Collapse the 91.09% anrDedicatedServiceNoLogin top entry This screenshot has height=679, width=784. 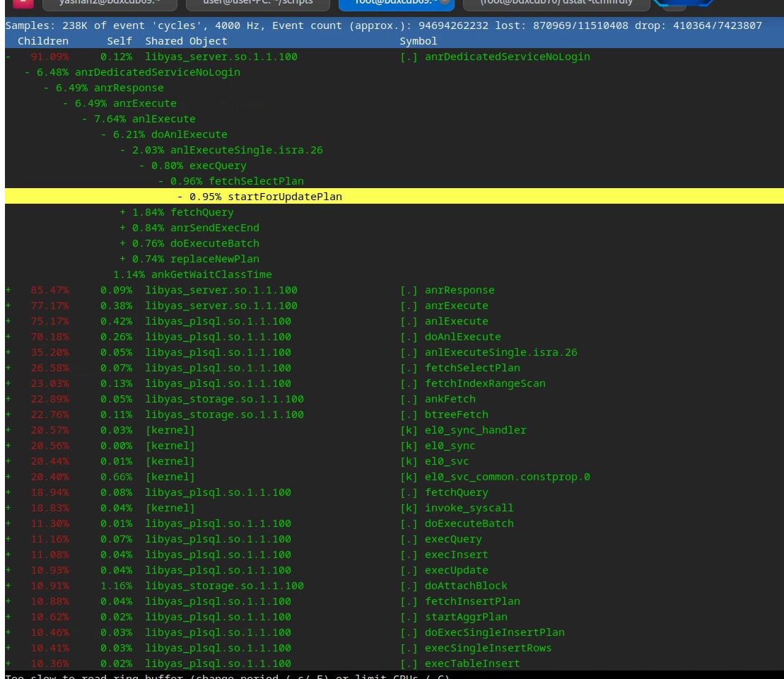coord(8,57)
